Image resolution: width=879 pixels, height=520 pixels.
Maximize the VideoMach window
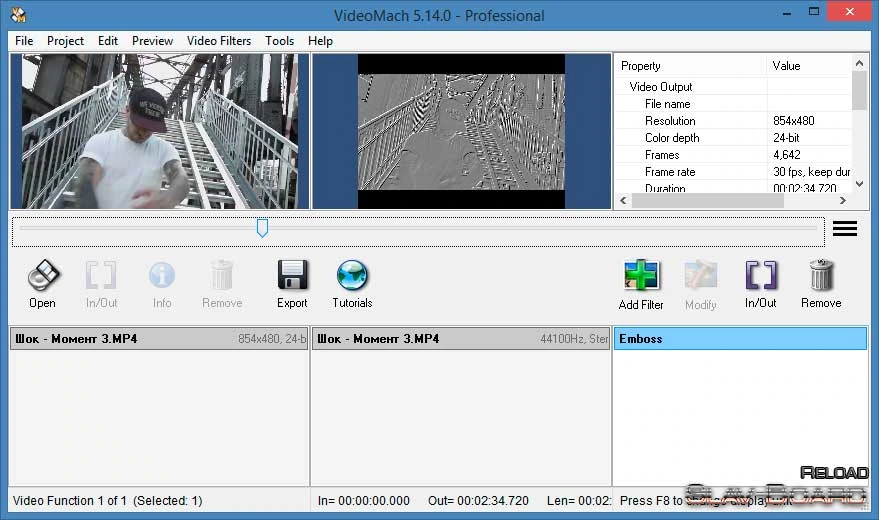pyautogui.click(x=814, y=12)
